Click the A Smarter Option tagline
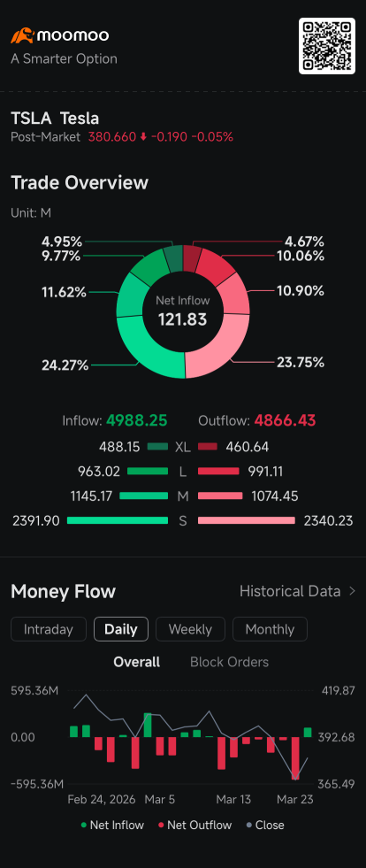This screenshot has width=366, height=868. [65, 58]
